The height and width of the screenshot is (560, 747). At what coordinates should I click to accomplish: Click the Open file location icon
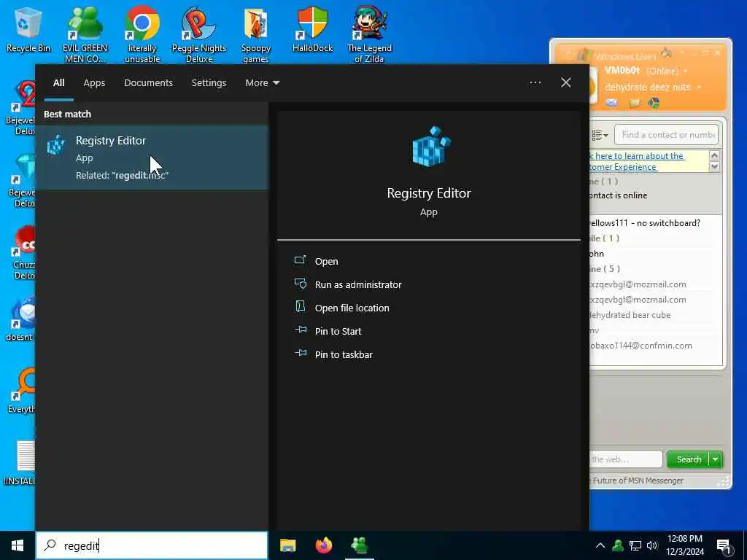tap(300, 306)
